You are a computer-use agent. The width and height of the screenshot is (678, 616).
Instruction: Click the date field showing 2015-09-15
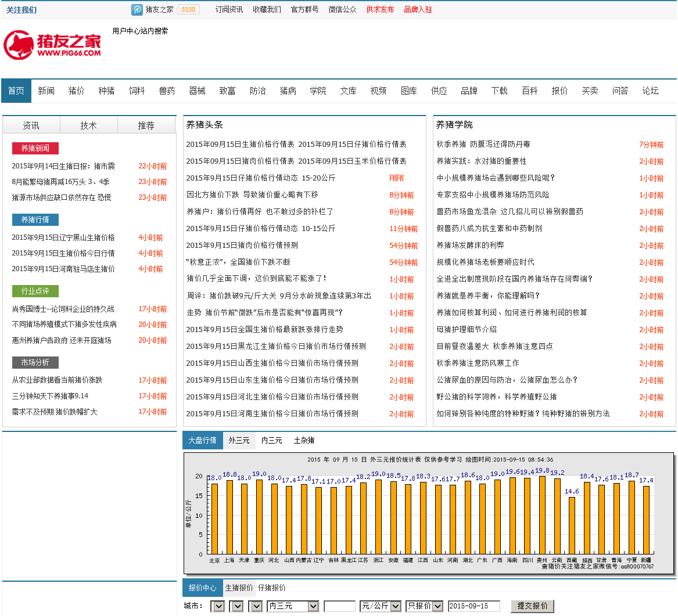[x=473, y=606]
